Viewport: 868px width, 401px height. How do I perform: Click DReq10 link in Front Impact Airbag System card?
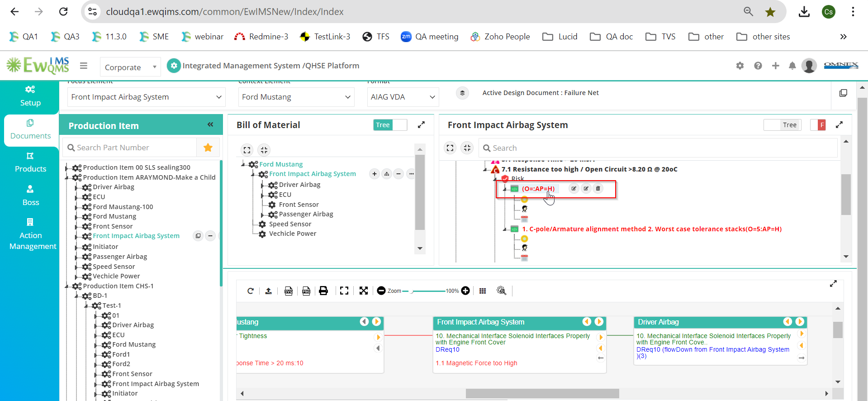tap(447, 349)
